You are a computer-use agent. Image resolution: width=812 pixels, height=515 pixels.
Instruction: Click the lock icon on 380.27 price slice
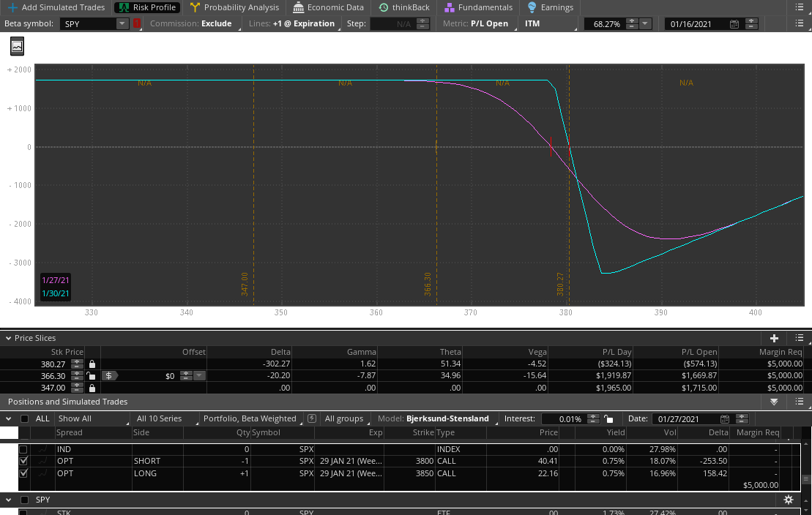92,364
